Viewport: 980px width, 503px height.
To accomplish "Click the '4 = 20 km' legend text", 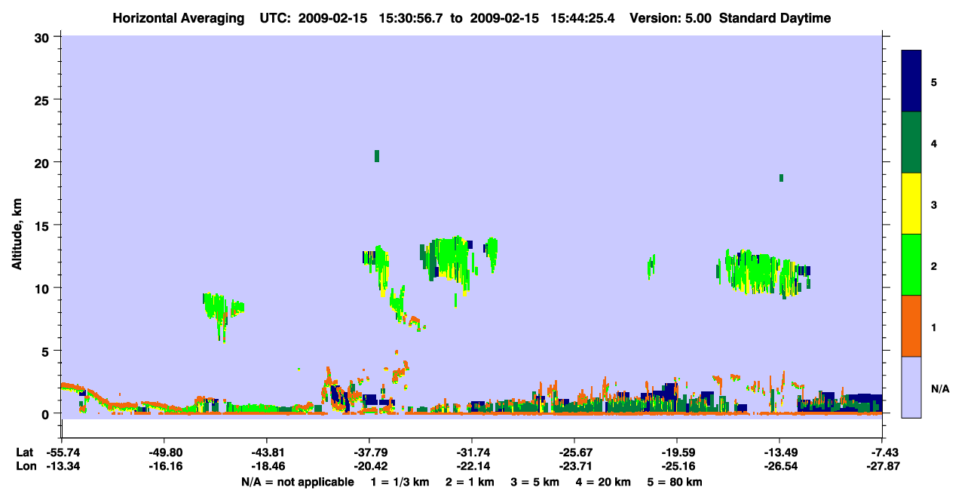I will click(x=605, y=482).
